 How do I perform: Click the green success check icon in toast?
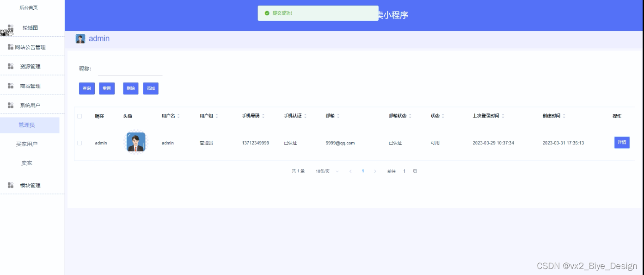pos(267,13)
